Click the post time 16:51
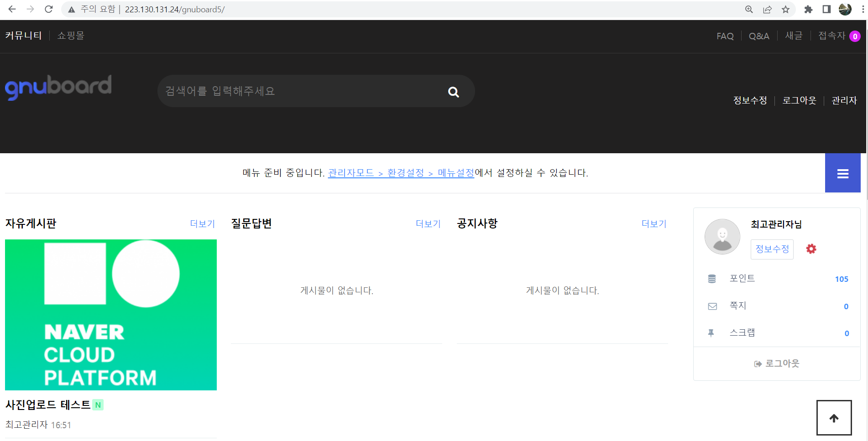Image resolution: width=868 pixels, height=441 pixels. click(x=61, y=425)
